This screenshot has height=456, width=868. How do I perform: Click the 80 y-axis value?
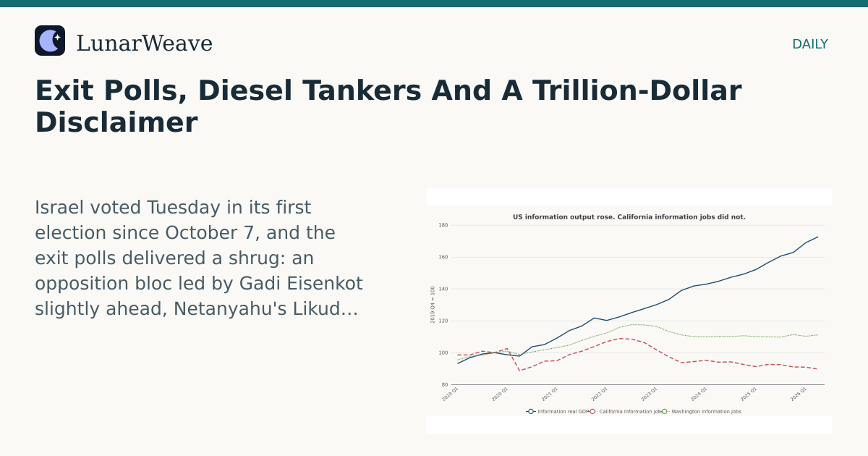(445, 384)
